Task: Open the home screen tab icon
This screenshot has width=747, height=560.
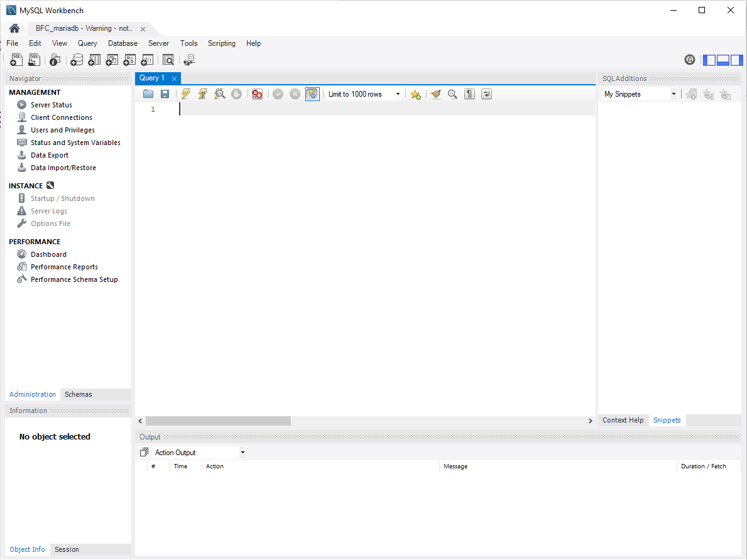Action: pos(14,29)
